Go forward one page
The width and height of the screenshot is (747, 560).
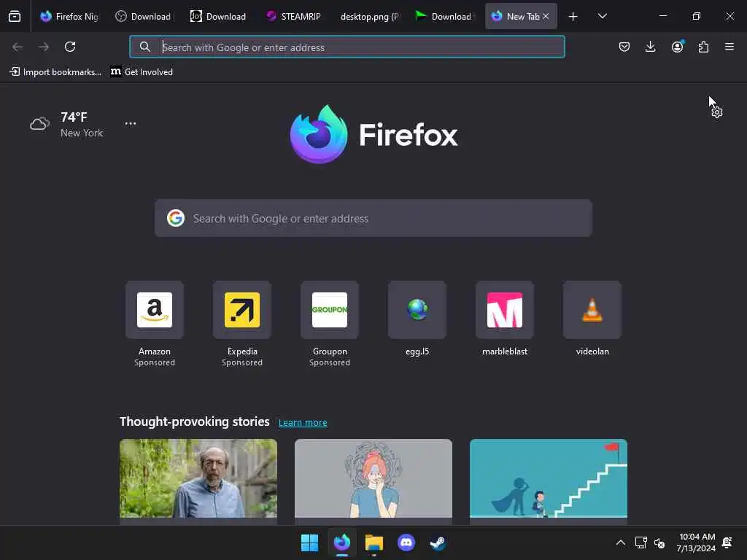[x=44, y=47]
